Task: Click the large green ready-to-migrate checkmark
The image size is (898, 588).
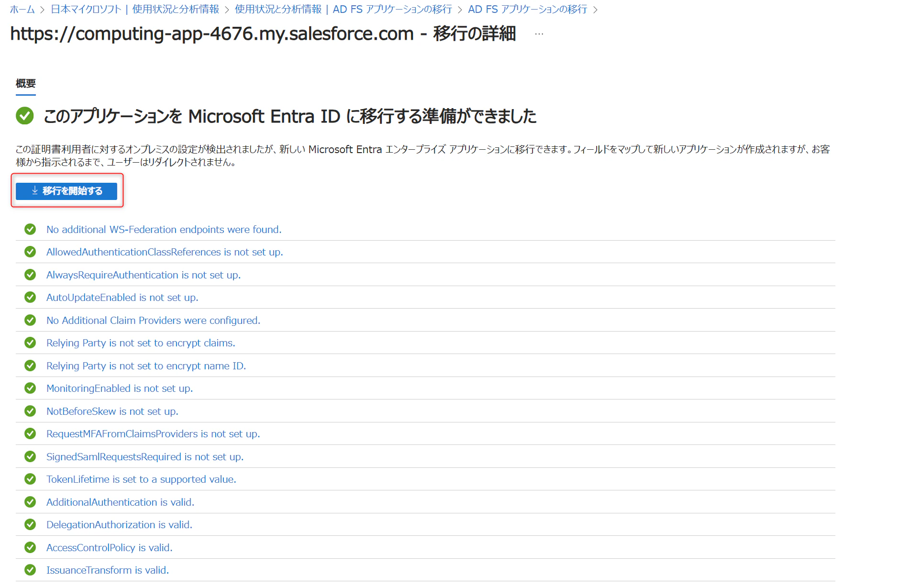Action: (25, 116)
